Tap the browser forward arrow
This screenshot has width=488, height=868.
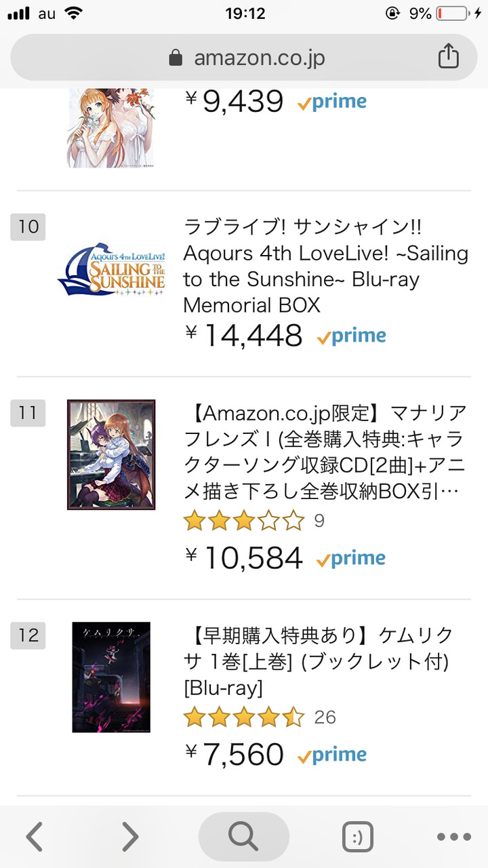pos(129,837)
